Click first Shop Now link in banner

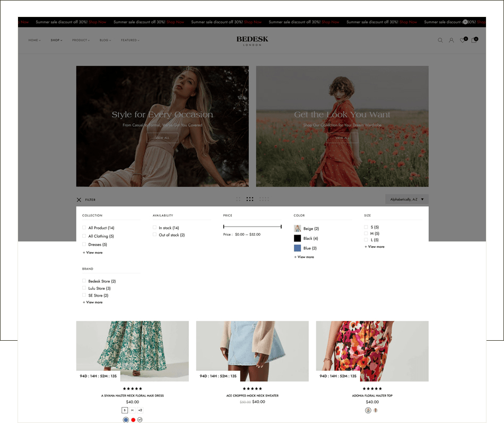point(98,22)
